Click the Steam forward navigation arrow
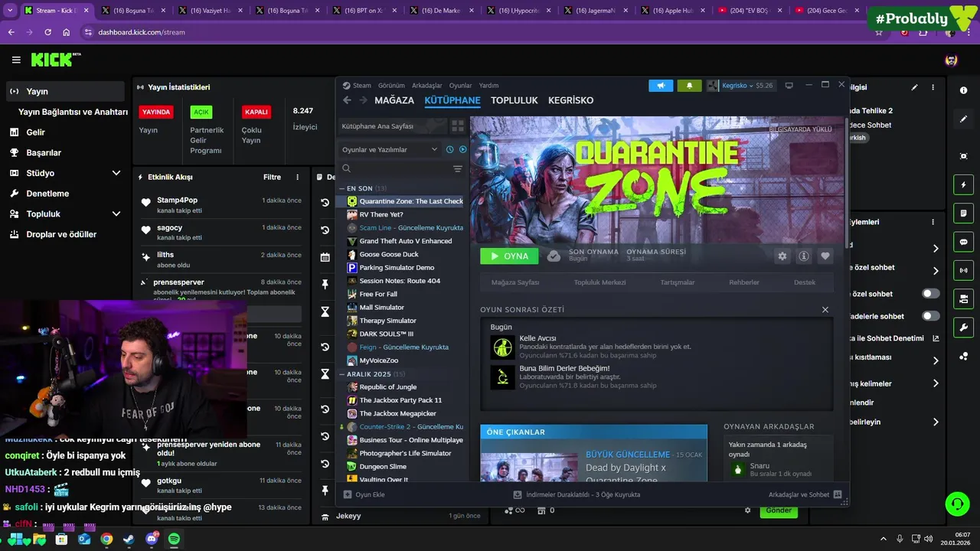Viewport: 980px width, 551px height. click(x=362, y=100)
